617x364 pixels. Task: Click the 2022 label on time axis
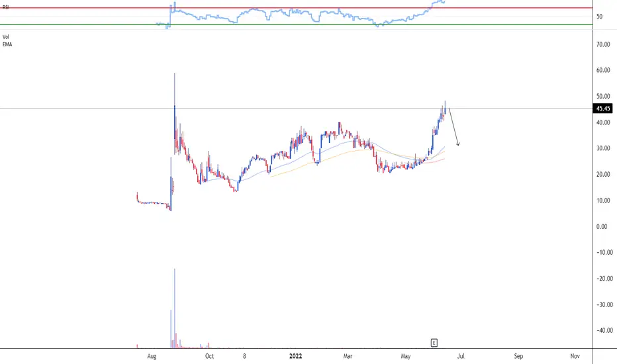click(x=295, y=356)
